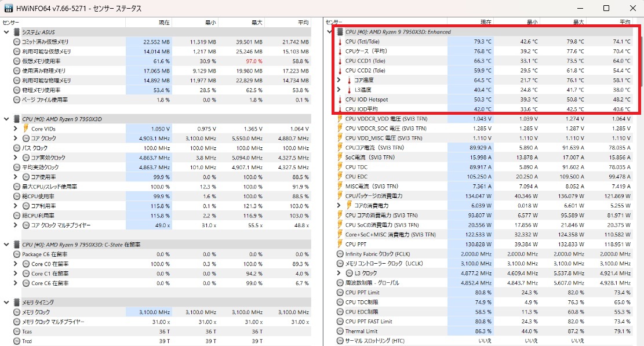Expand the L3 クロック row
Image resolution: width=644 pixels, height=346 pixels.
tap(339, 273)
